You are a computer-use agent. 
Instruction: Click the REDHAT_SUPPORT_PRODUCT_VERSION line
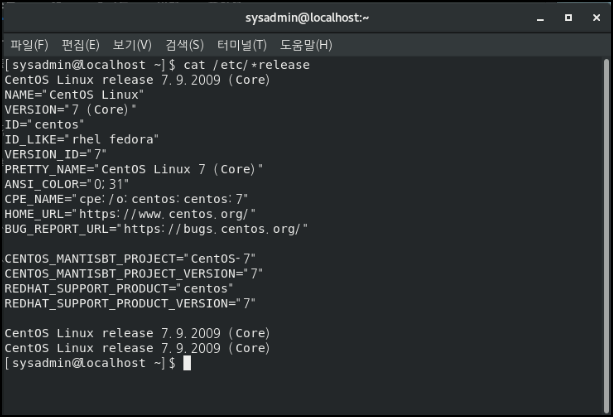(130, 303)
